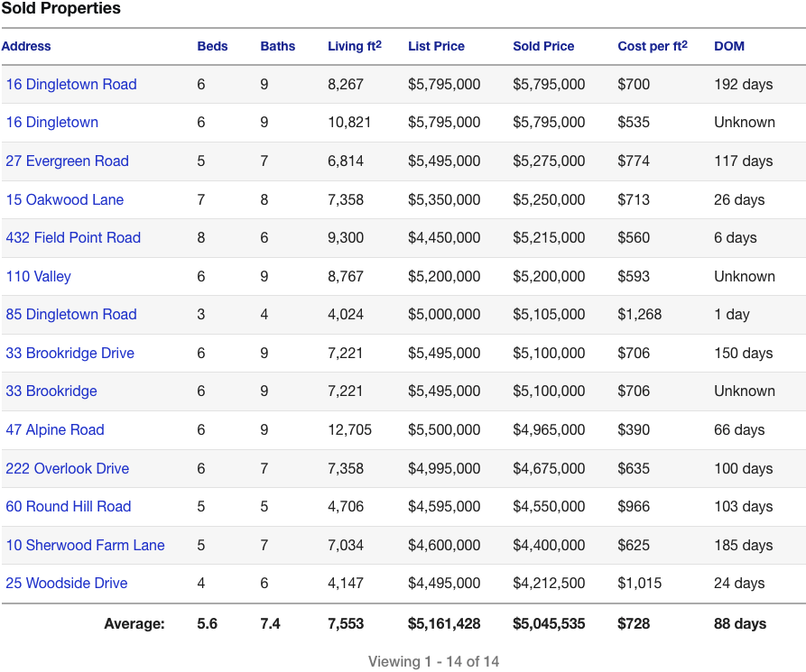View the 110 Valley listing
The width and height of the screenshot is (806, 672).
point(38,276)
